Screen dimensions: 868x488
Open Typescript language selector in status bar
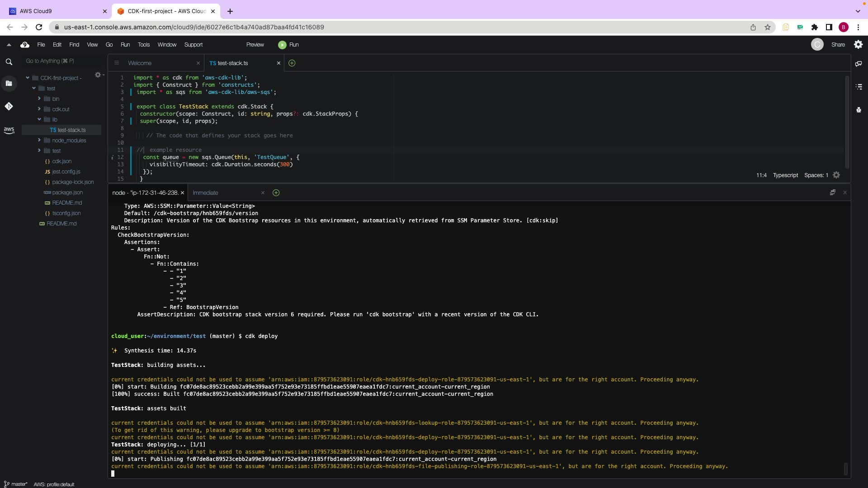pos(785,175)
